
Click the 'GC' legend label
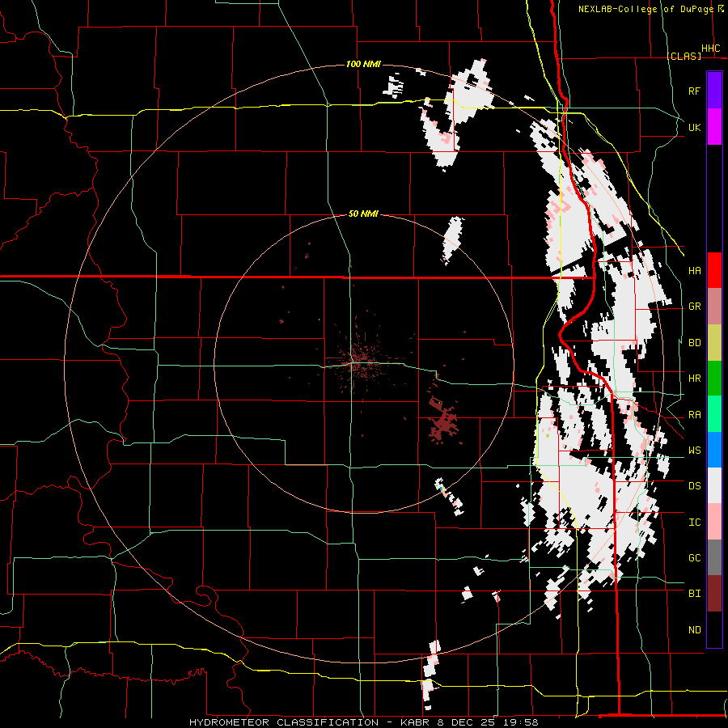(694, 558)
